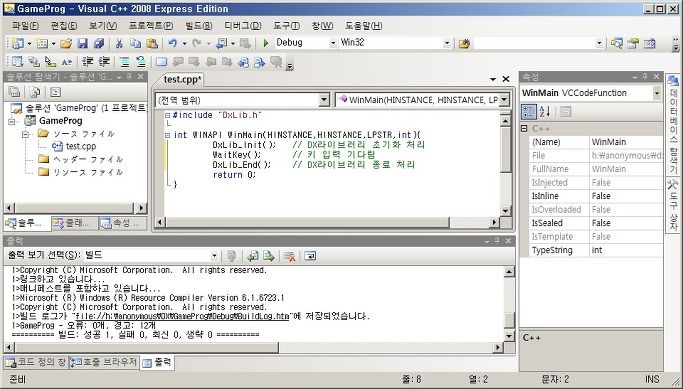This screenshot has height=389, width=683.
Task: Click the Undo arrow icon
Action: (x=172, y=43)
